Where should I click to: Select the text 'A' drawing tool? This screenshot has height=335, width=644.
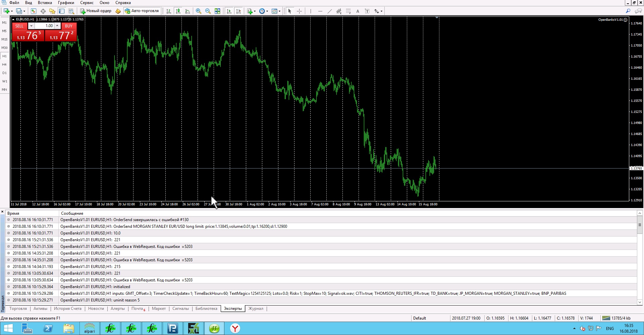[358, 11]
